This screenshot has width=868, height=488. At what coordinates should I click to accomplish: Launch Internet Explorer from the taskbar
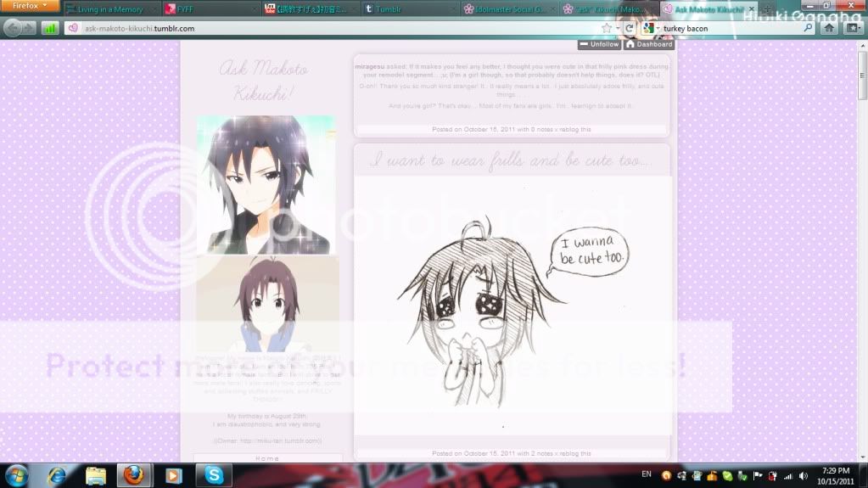(57, 475)
